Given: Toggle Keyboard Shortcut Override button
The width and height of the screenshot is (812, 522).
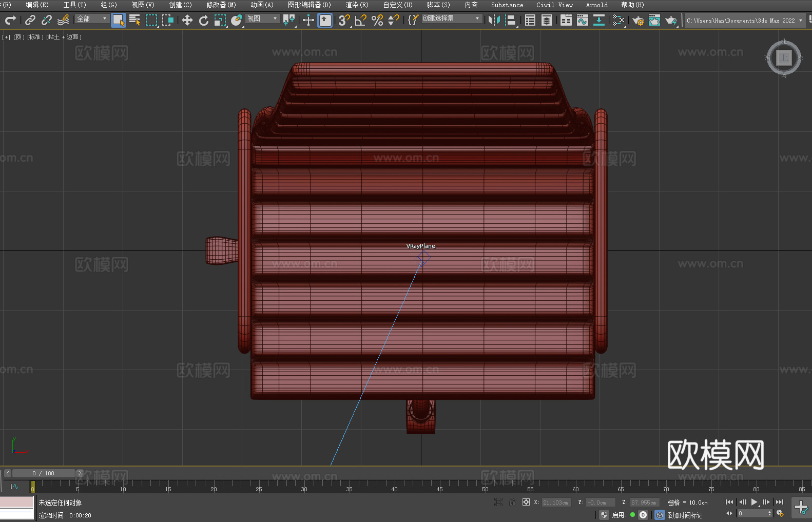Looking at the screenshot, I should 325,20.
